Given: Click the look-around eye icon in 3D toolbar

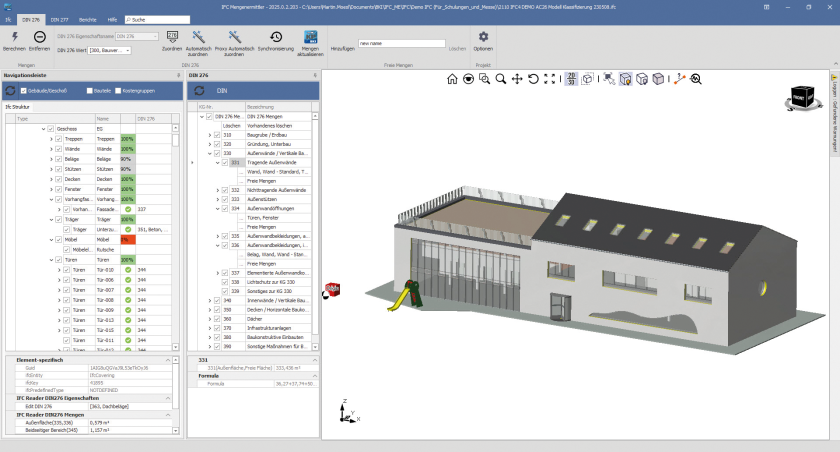Looking at the screenshot, I should pyautogui.click(x=468, y=79).
